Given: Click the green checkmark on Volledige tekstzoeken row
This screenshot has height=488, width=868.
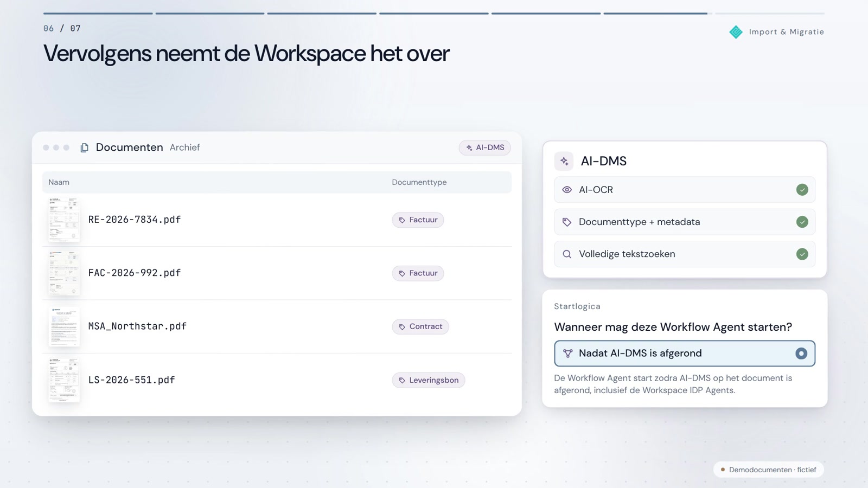Looking at the screenshot, I should coord(802,254).
